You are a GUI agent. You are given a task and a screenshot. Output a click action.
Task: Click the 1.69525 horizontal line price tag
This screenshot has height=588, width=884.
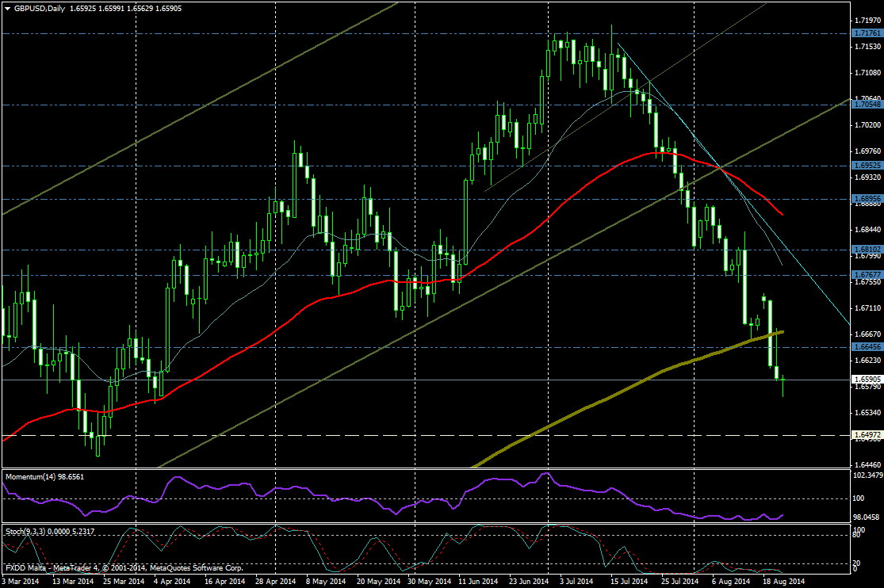click(866, 166)
